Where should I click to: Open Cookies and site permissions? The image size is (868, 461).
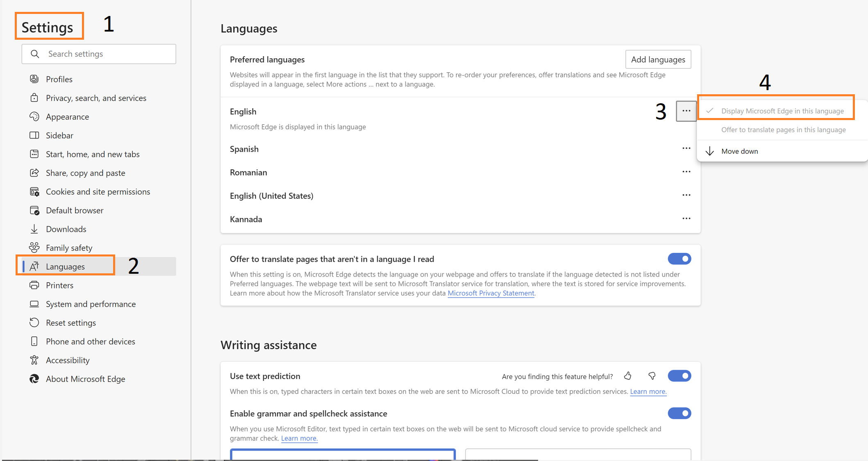98,192
